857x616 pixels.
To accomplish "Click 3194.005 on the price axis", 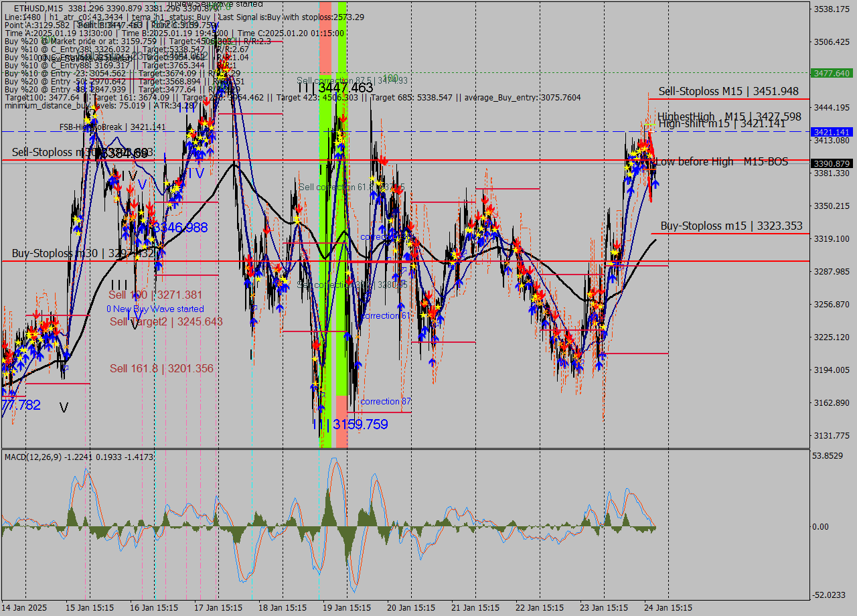I will (x=831, y=370).
